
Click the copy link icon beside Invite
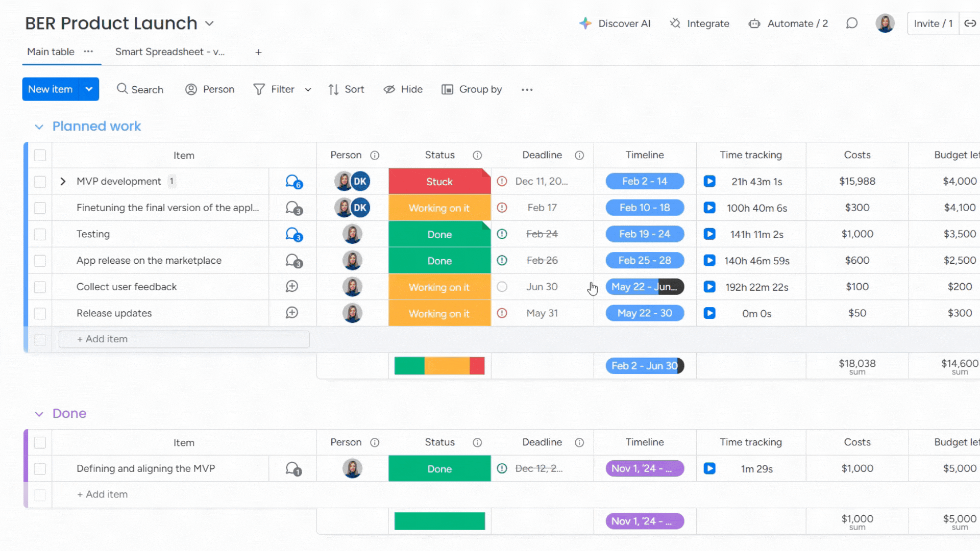click(x=970, y=23)
